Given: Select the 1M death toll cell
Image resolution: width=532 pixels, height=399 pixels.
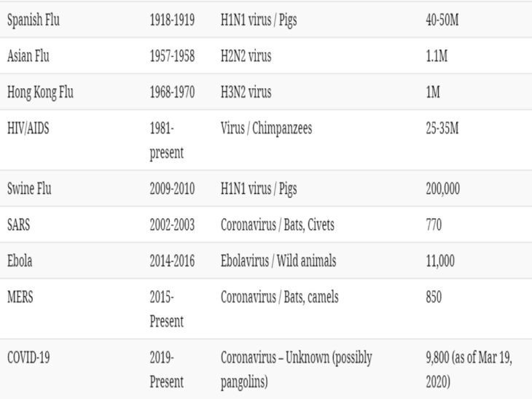Looking at the screenshot, I should coord(433,93).
